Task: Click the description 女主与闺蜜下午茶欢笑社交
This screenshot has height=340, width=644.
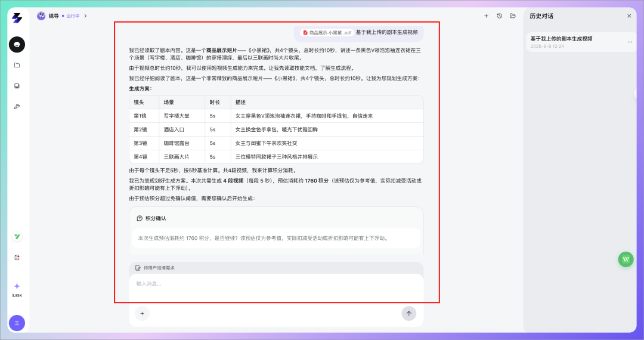Action: (x=266, y=143)
